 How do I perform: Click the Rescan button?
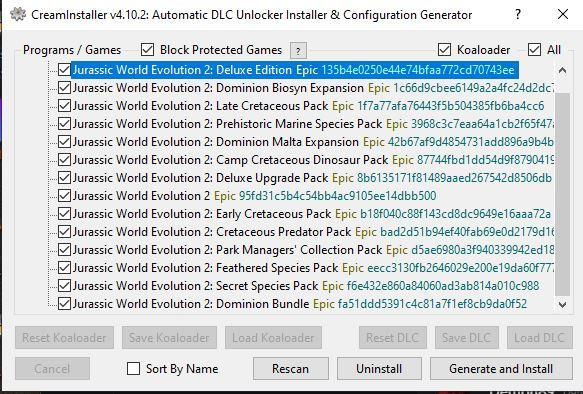click(291, 369)
